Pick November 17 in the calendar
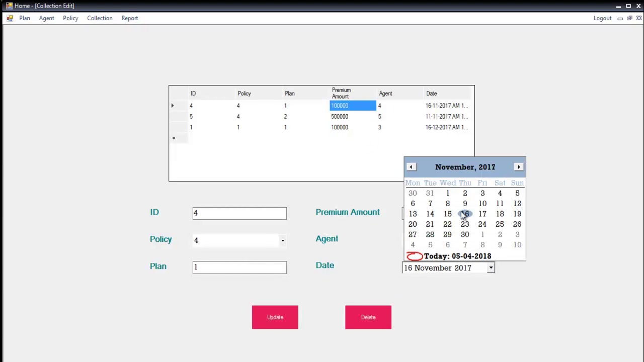The width and height of the screenshot is (644, 362). tap(482, 214)
